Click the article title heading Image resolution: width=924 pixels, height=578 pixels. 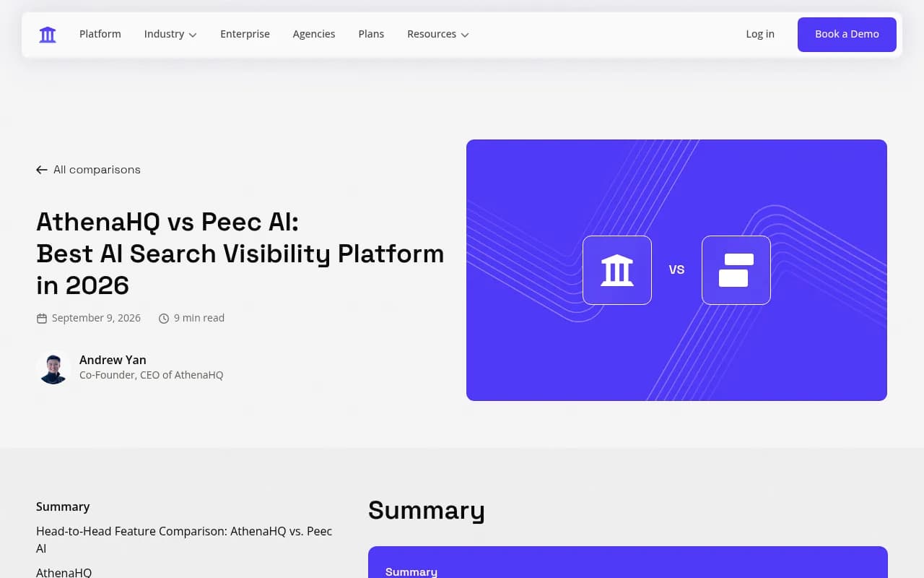click(x=240, y=254)
